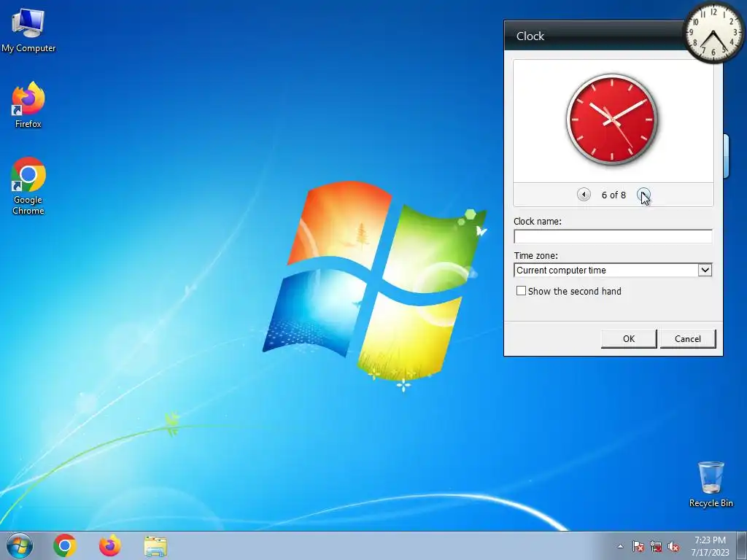Confirm clock settings with OK

tap(629, 338)
